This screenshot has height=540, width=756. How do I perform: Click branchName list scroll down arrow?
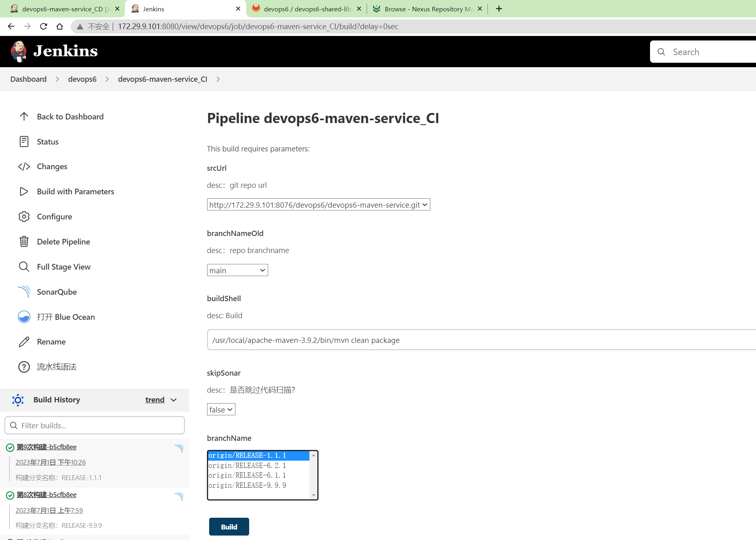coord(313,495)
